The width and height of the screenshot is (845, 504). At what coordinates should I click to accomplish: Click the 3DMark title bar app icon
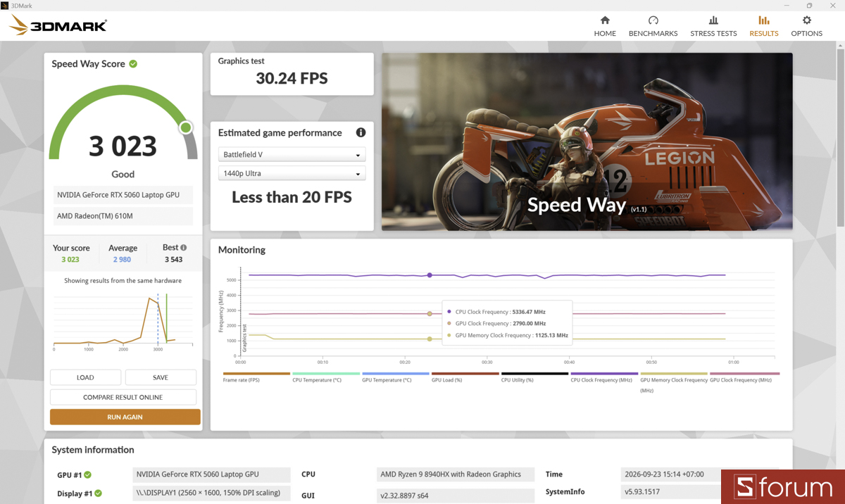5,5
